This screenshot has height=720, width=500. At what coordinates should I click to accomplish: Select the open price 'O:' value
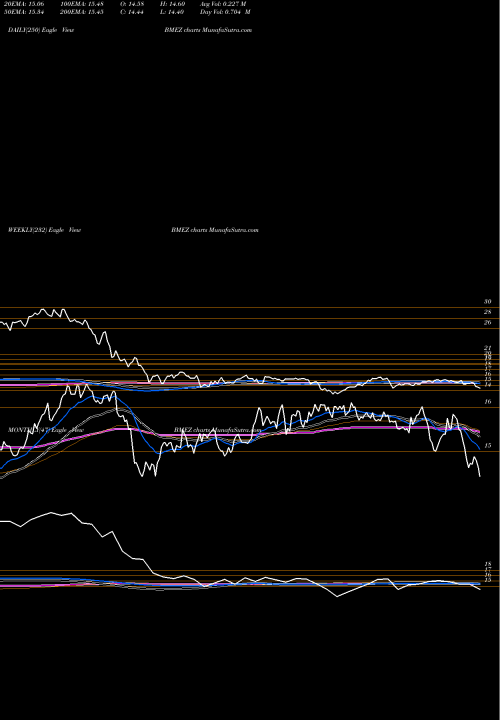(x=131, y=3)
